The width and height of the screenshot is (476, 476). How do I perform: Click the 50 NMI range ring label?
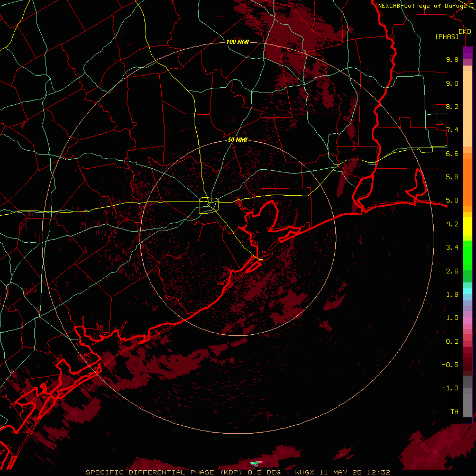pyautogui.click(x=237, y=140)
